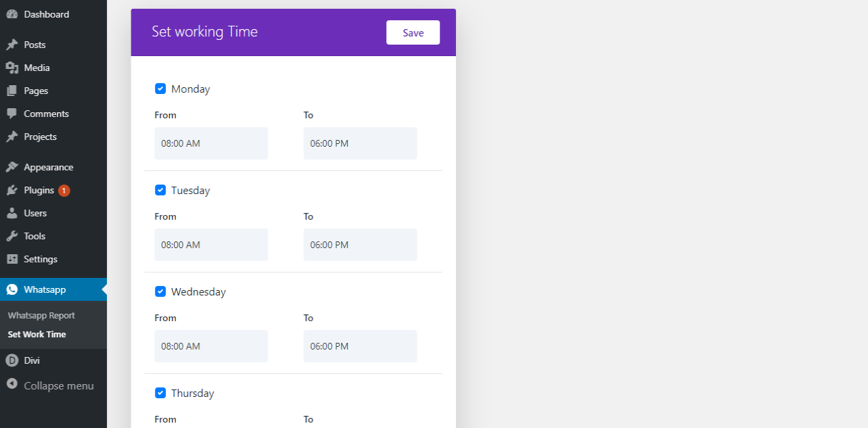Select the Set Work Time submenu item
This screenshot has width=868, height=428.
click(37, 334)
